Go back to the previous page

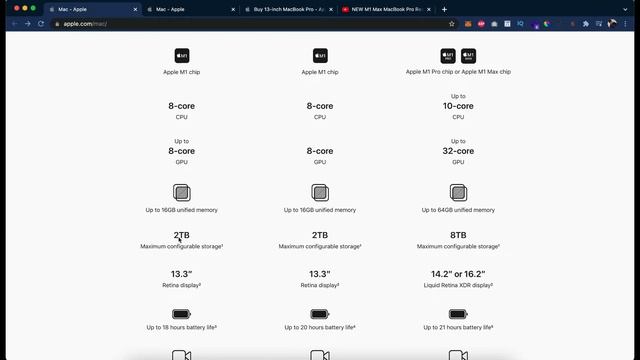pos(15,24)
